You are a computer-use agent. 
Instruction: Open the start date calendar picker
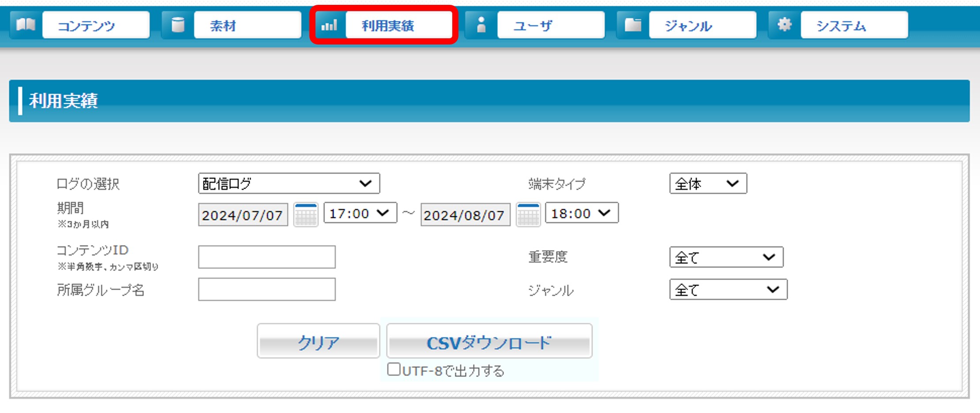coord(306,215)
